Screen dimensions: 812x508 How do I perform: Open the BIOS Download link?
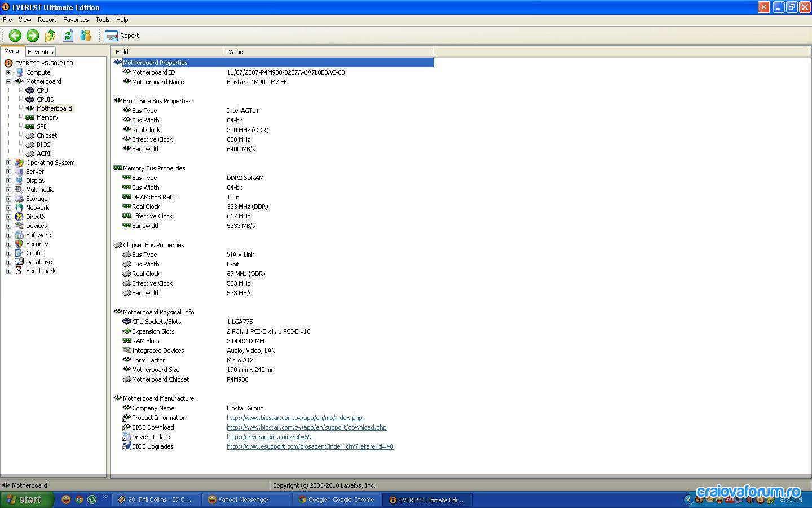307,427
